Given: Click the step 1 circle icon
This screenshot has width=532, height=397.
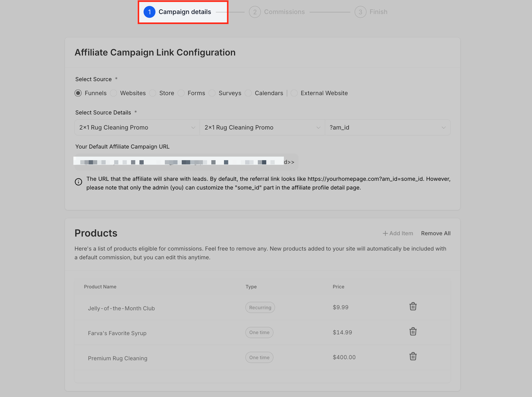Looking at the screenshot, I should [149, 12].
